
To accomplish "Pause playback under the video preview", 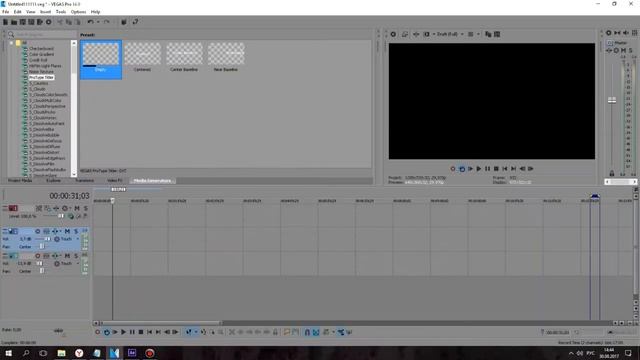I will [487, 169].
